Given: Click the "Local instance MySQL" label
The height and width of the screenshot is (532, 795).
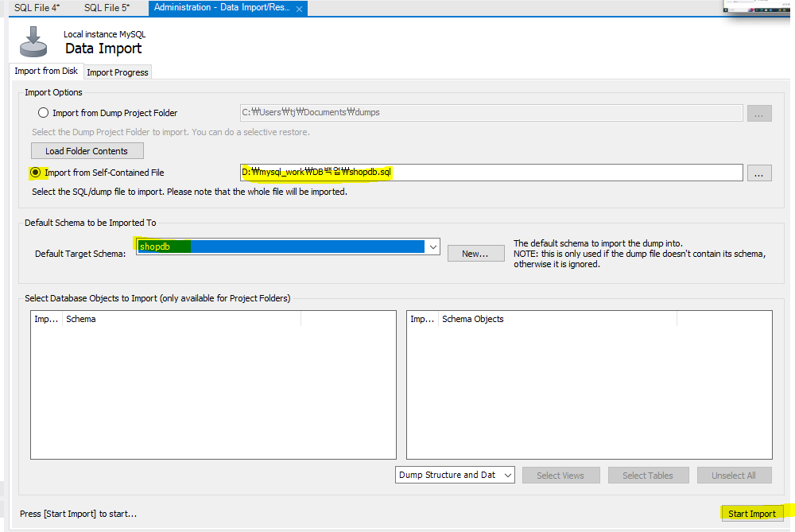Looking at the screenshot, I should 104,34.
